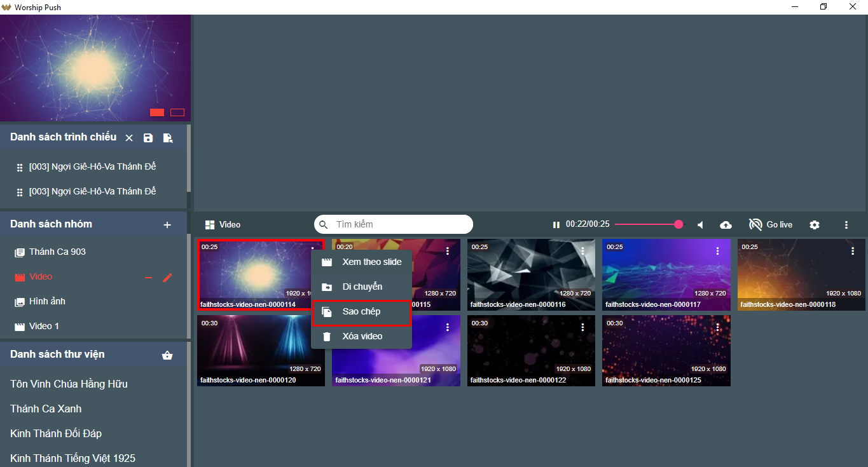Restore down the Worship Push window
The image size is (868, 467).
point(823,7)
